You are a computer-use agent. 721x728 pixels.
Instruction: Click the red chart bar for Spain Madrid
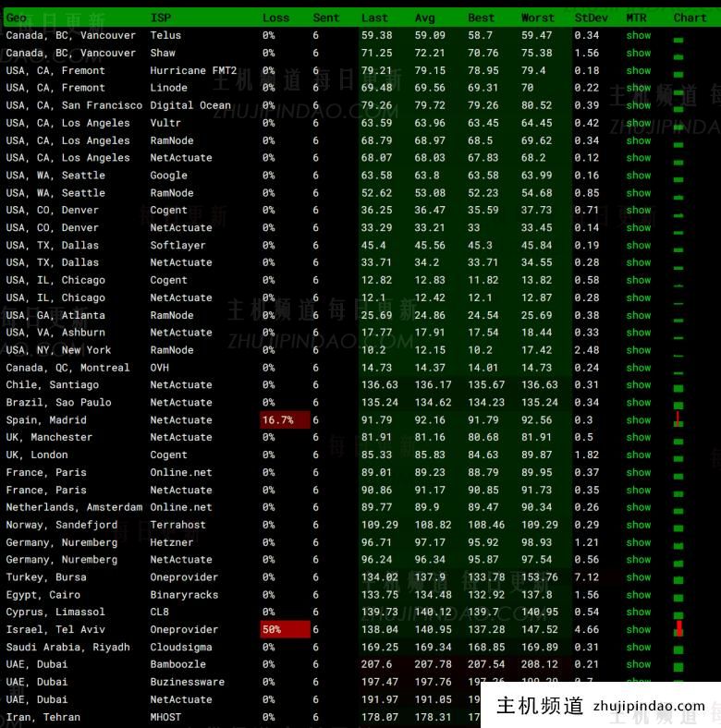(678, 419)
